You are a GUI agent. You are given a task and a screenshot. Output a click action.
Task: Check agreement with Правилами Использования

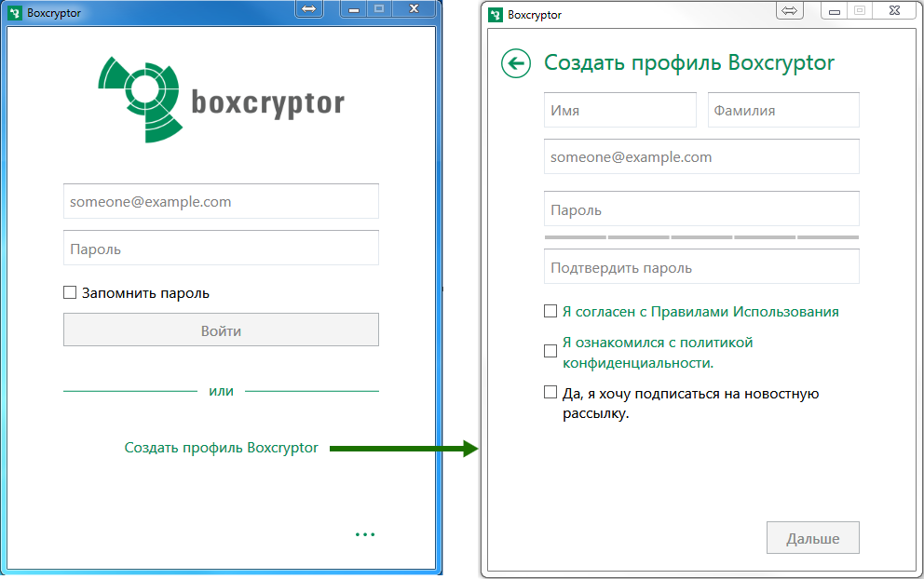550,311
